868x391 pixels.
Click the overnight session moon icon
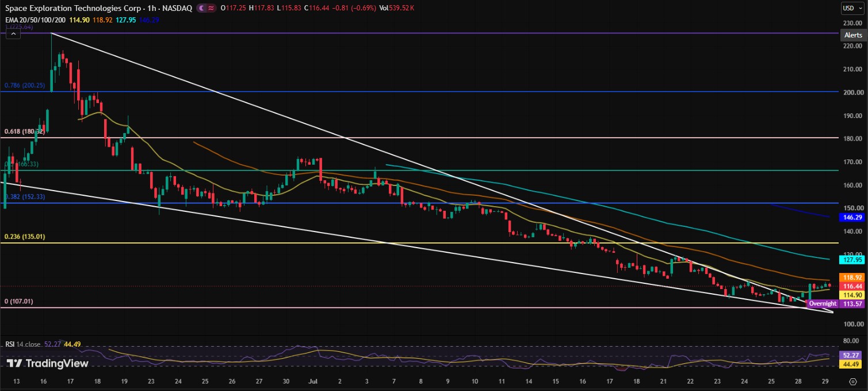tap(202, 8)
